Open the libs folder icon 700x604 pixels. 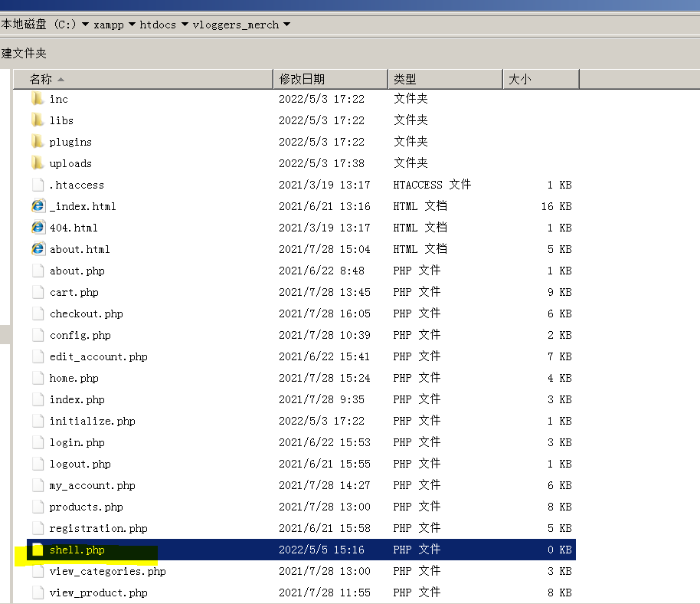38,120
